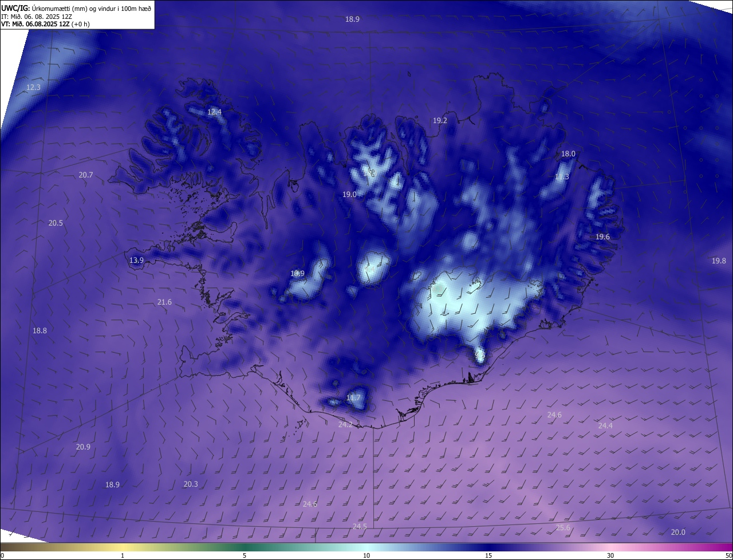Select the 19.2 value label
This screenshot has width=733, height=560.
point(440,121)
